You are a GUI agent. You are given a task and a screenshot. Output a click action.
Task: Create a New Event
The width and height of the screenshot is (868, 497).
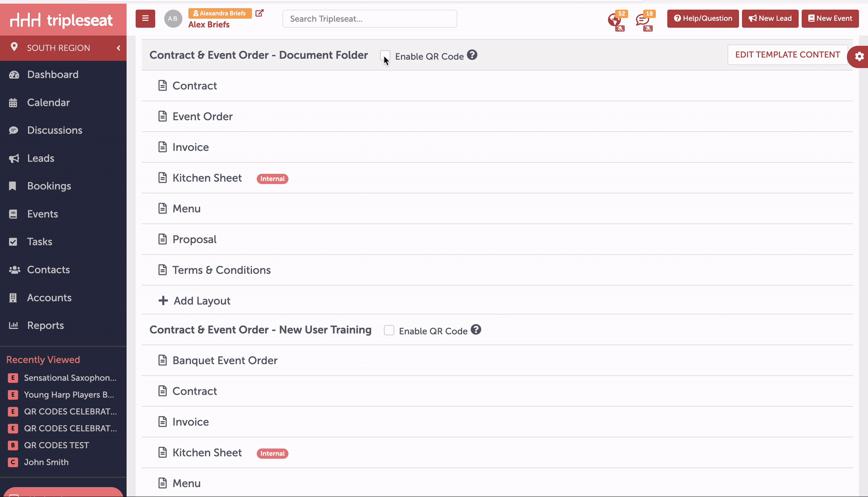(830, 18)
